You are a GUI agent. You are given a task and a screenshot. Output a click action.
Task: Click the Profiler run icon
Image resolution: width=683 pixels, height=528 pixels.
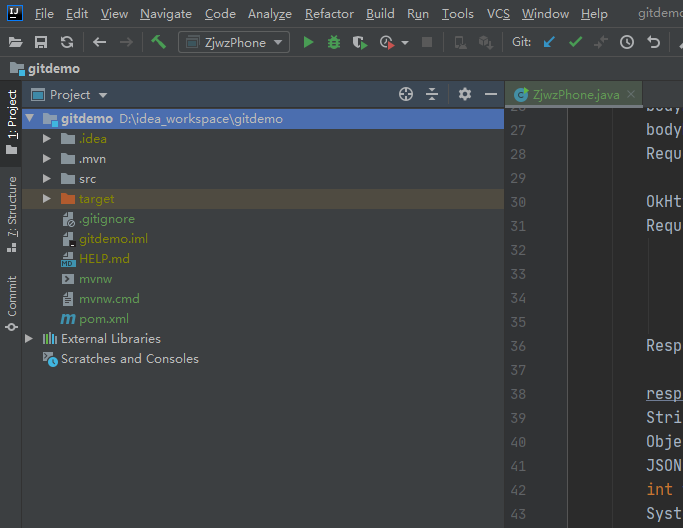[387, 42]
